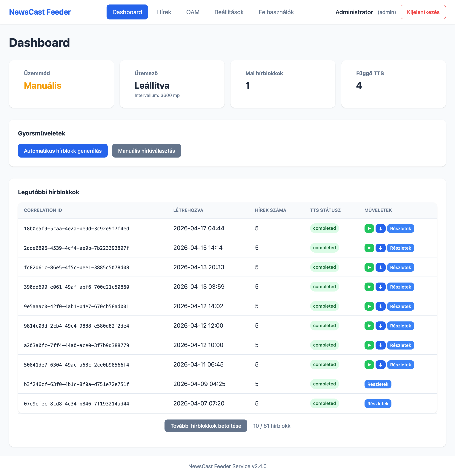
Task: Download the 2026-04-11 06:45 block audio
Action: 380,364
